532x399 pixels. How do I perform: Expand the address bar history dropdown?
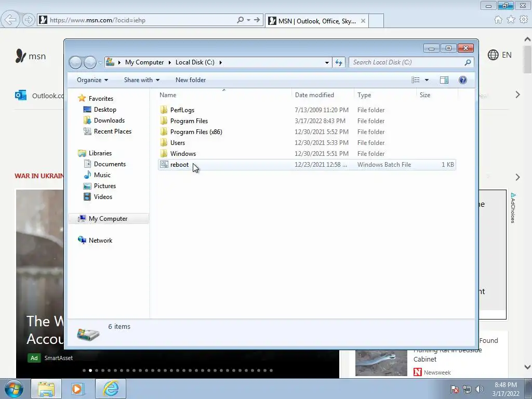point(327,62)
